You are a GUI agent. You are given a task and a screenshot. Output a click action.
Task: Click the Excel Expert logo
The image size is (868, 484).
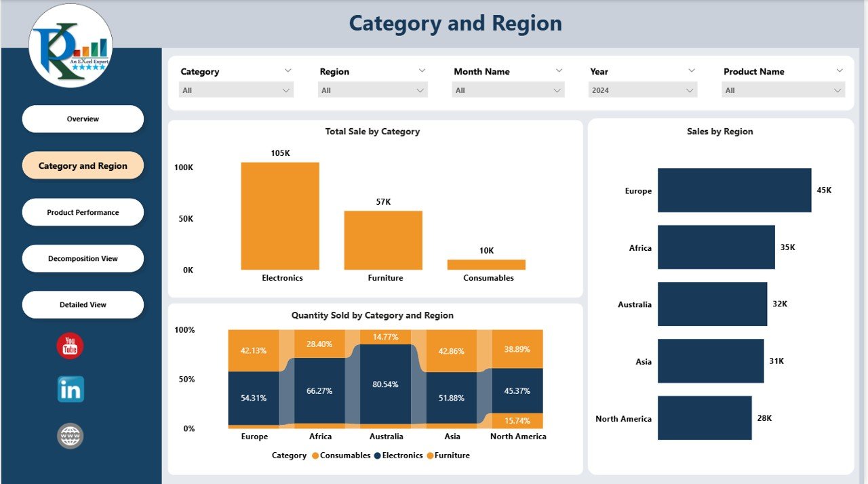[71, 46]
